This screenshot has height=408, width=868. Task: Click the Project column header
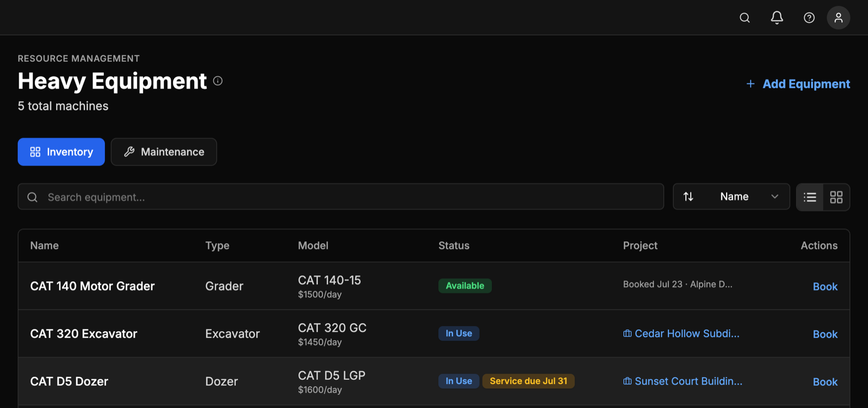point(640,245)
